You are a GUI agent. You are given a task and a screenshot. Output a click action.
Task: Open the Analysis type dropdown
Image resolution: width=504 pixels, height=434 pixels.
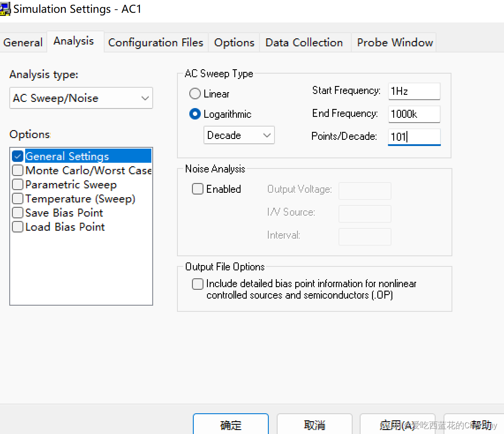coord(81,98)
